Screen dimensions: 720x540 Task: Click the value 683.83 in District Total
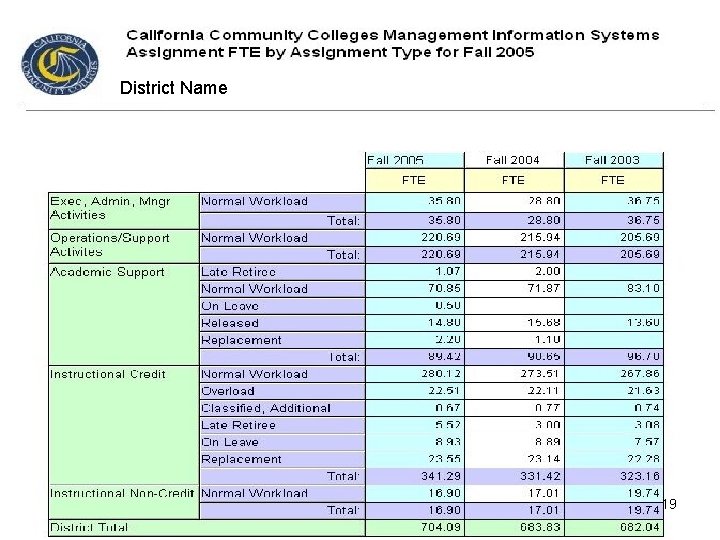pos(540,527)
